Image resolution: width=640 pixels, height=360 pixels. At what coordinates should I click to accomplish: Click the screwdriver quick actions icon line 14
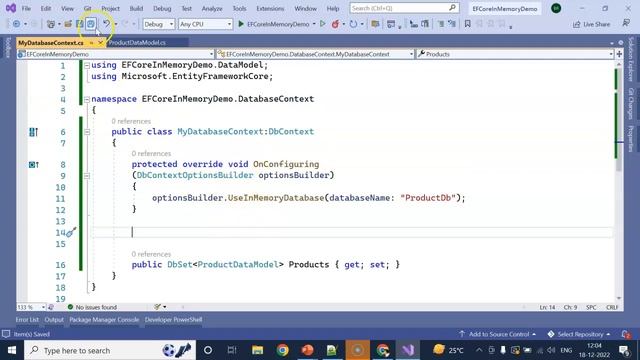click(71, 232)
